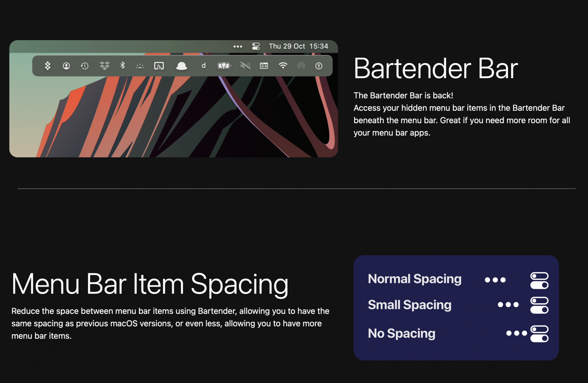Click the user account circle icon

[66, 66]
